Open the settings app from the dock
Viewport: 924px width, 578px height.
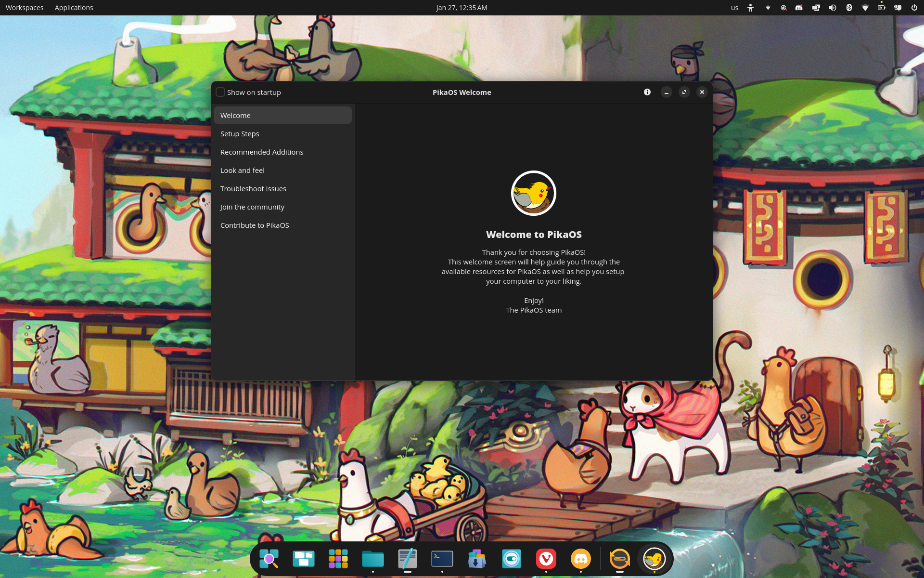click(x=511, y=559)
